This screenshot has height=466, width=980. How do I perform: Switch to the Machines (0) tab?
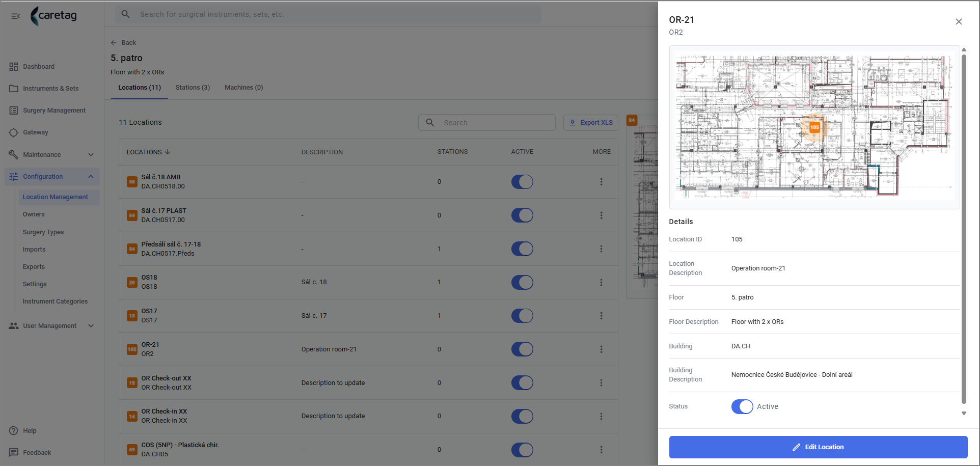pyautogui.click(x=243, y=88)
